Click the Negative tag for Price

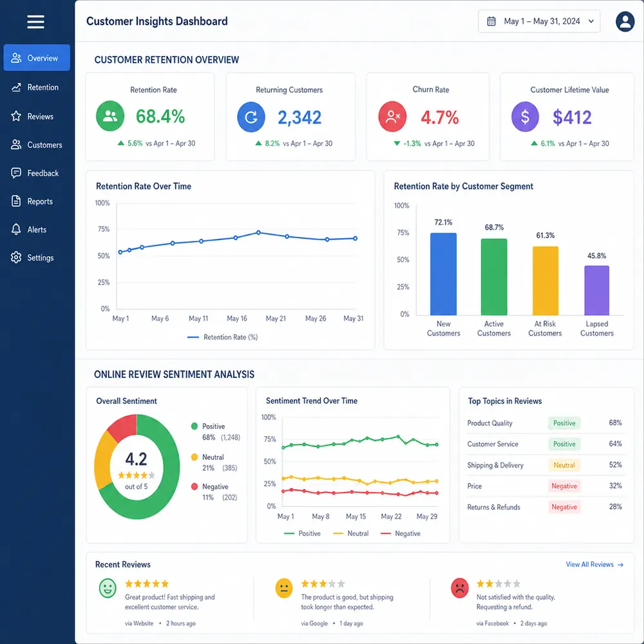[564, 486]
